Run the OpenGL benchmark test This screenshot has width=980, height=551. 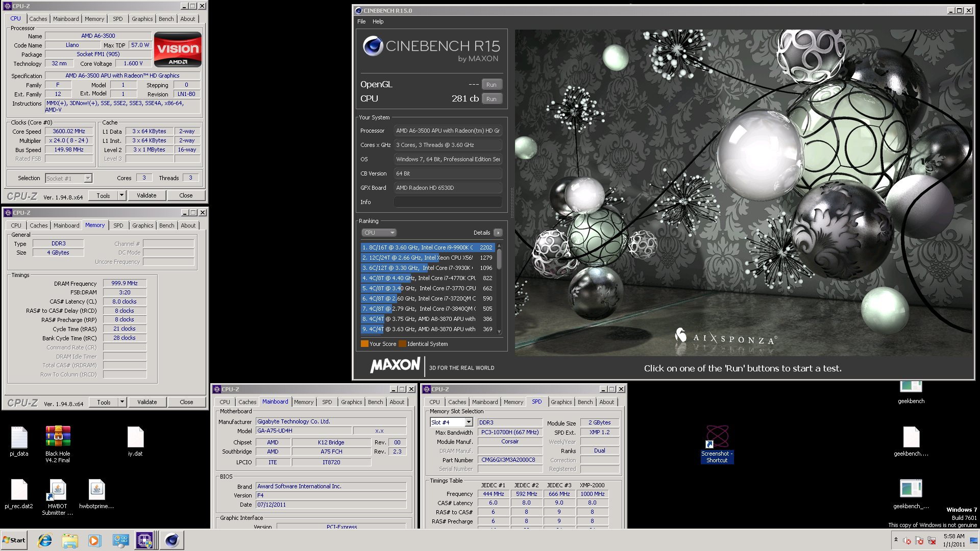[491, 85]
